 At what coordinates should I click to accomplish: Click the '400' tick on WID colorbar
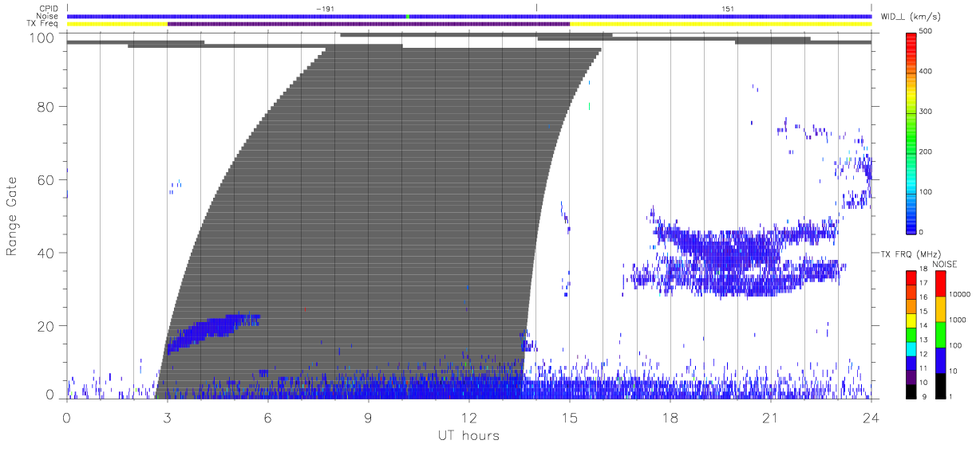(927, 73)
